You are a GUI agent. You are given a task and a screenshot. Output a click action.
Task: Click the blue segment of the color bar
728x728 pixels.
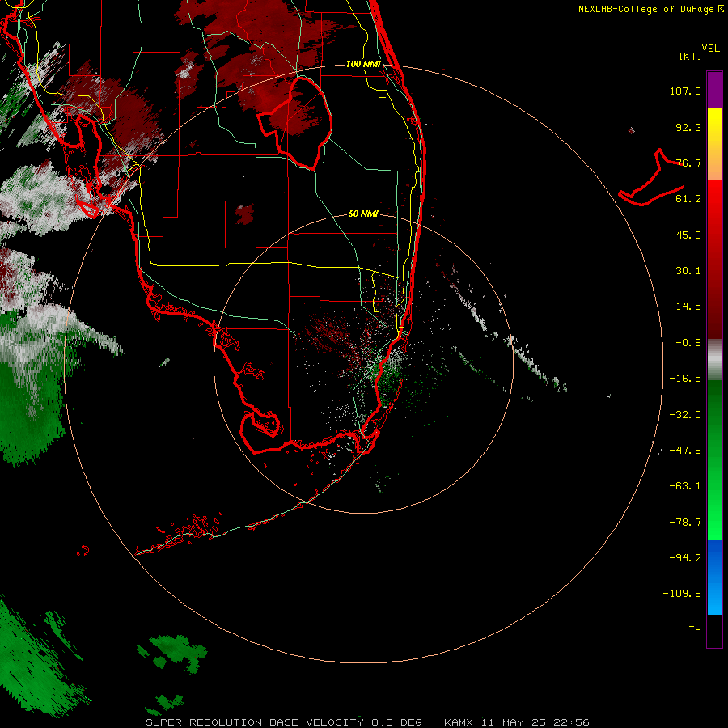[714, 577]
